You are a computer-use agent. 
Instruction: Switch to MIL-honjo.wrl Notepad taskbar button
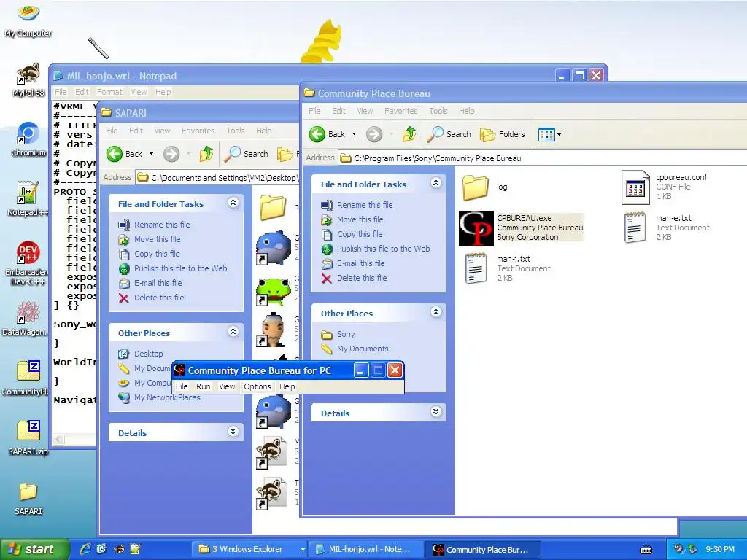coord(365,550)
